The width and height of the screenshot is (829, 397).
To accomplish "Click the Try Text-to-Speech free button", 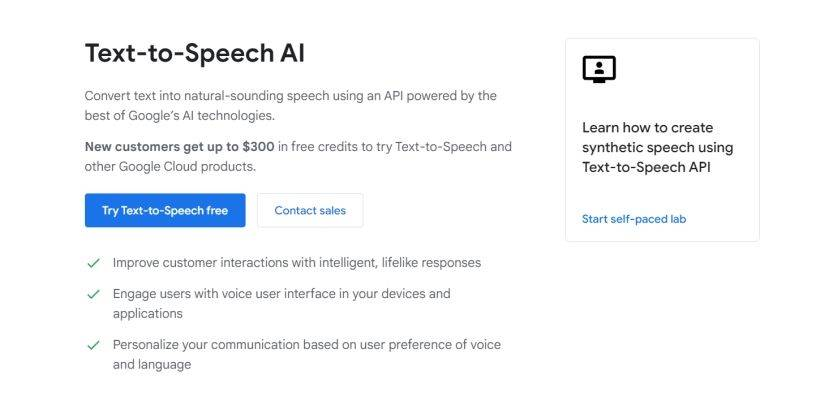I will coord(165,210).
